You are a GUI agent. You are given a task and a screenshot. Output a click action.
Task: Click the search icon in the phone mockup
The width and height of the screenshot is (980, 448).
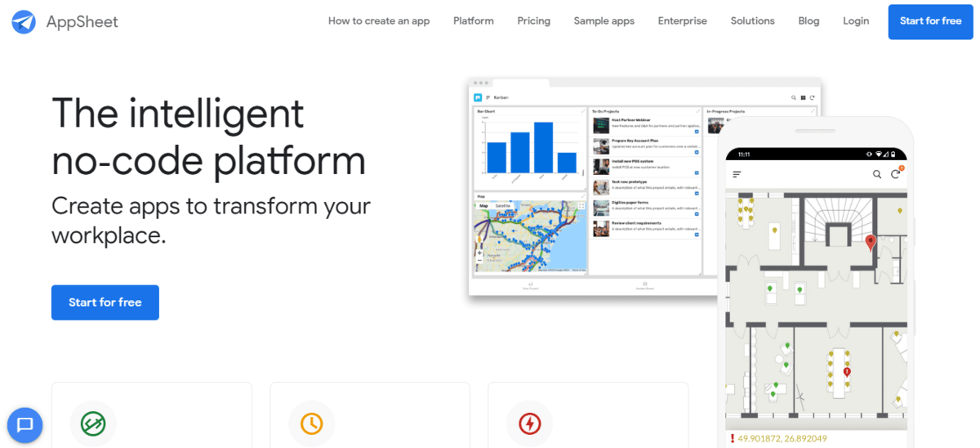[x=877, y=174]
